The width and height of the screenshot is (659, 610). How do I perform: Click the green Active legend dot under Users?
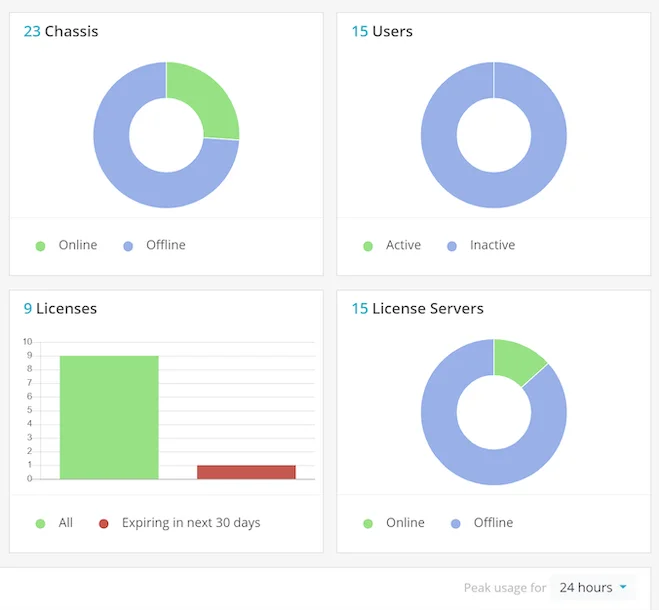[368, 246]
